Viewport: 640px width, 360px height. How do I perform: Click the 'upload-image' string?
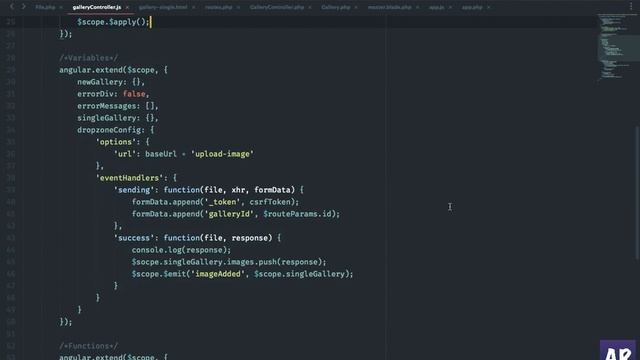tap(222, 154)
